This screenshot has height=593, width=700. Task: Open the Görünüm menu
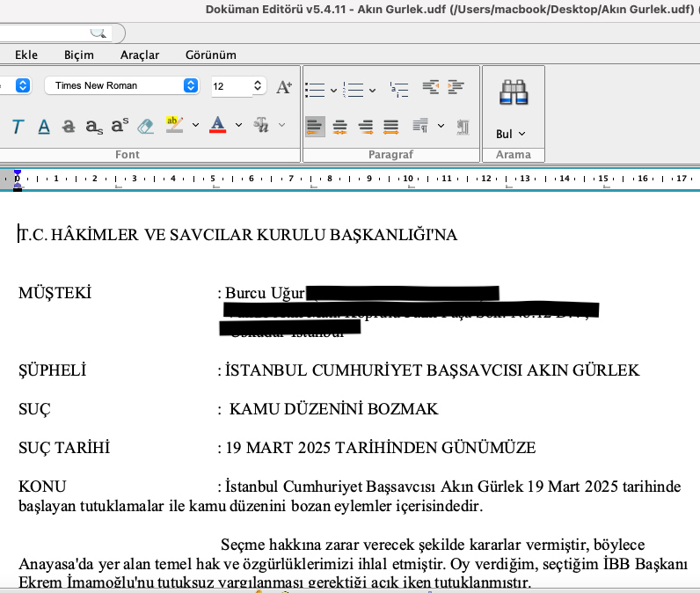click(x=211, y=55)
